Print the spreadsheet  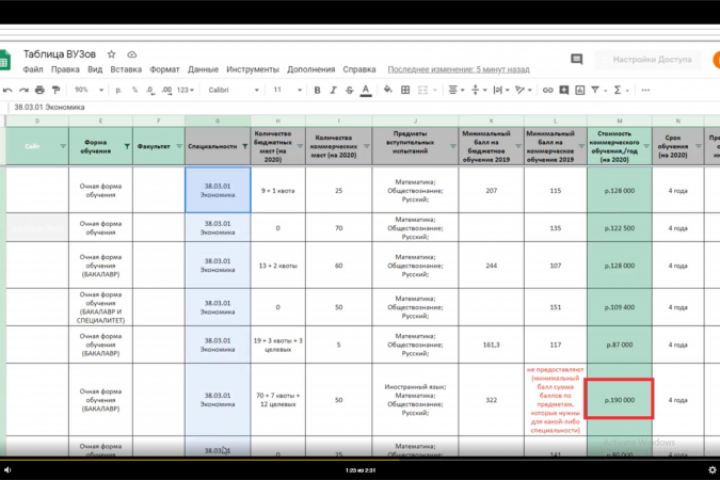40,90
